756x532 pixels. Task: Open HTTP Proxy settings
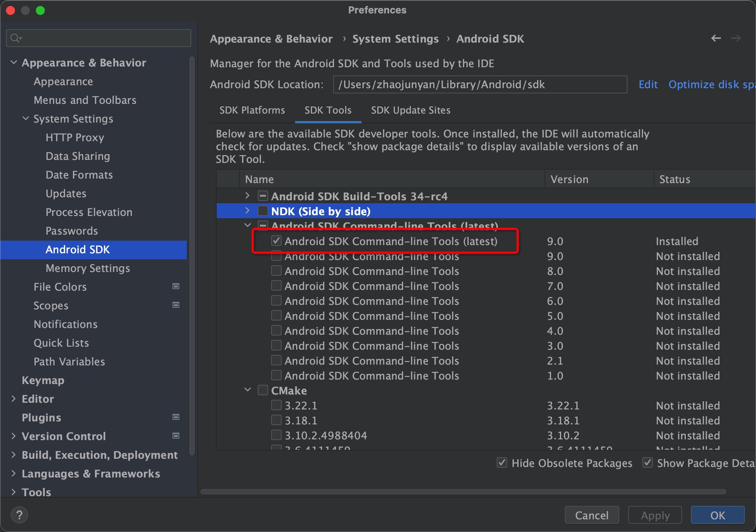[x=75, y=137]
